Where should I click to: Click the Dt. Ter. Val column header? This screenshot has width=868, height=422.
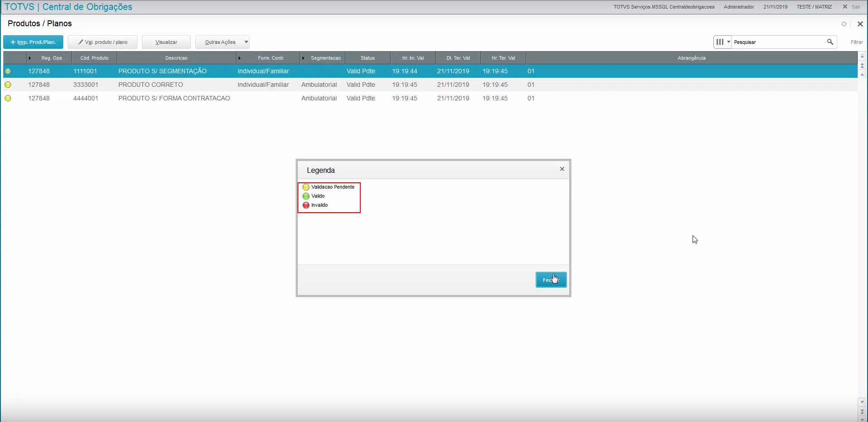[458, 58]
